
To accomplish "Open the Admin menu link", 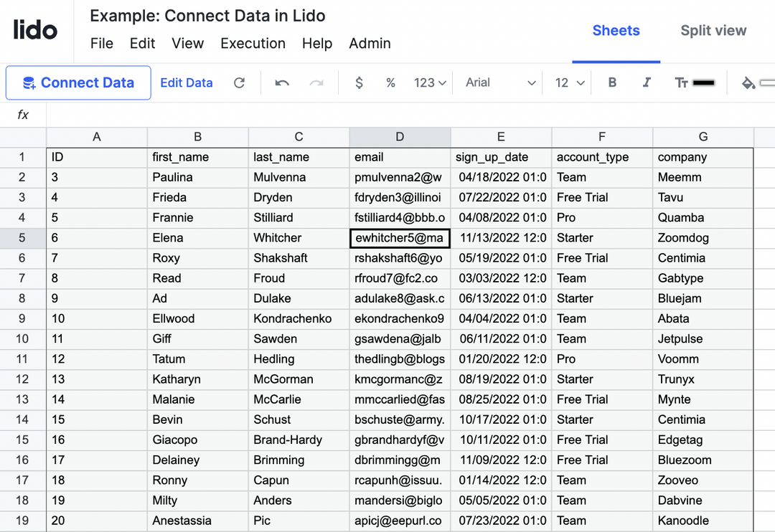I will tap(370, 44).
